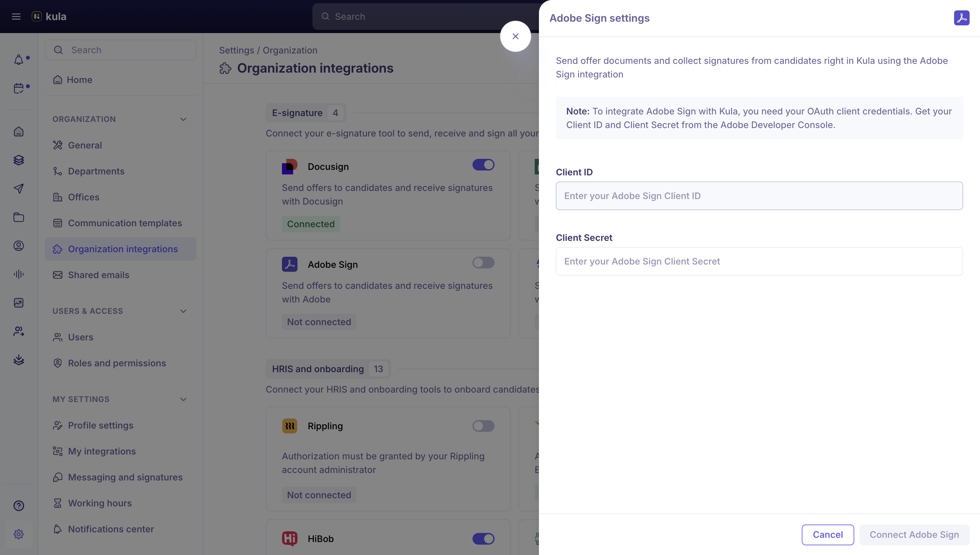Focus the Client ID input field
The width and height of the screenshot is (980, 555).
point(759,196)
